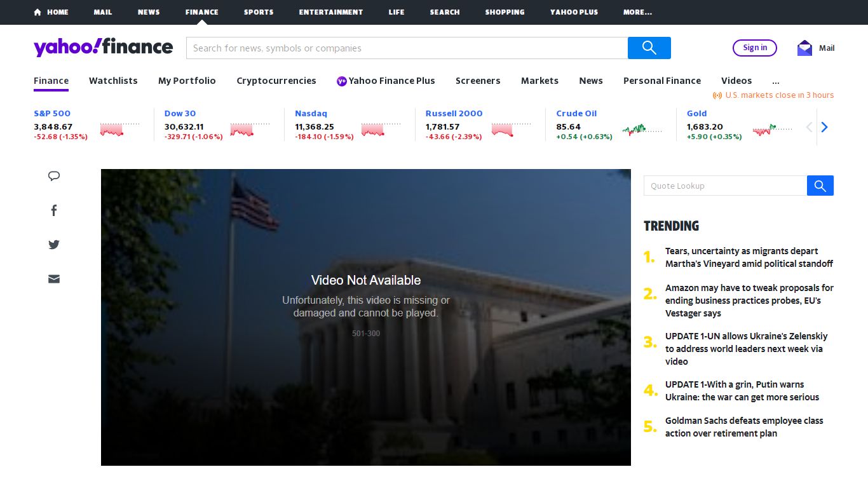
Task: Open Shopping in the top bar
Action: (x=505, y=12)
